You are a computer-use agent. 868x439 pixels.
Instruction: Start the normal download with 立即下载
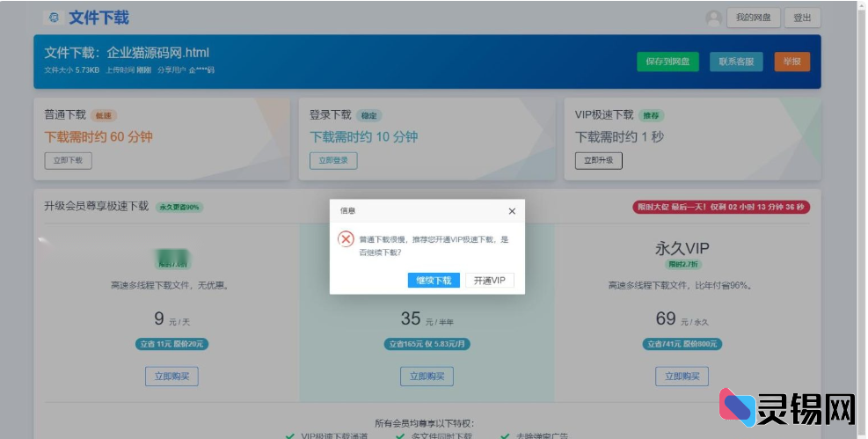click(68, 160)
